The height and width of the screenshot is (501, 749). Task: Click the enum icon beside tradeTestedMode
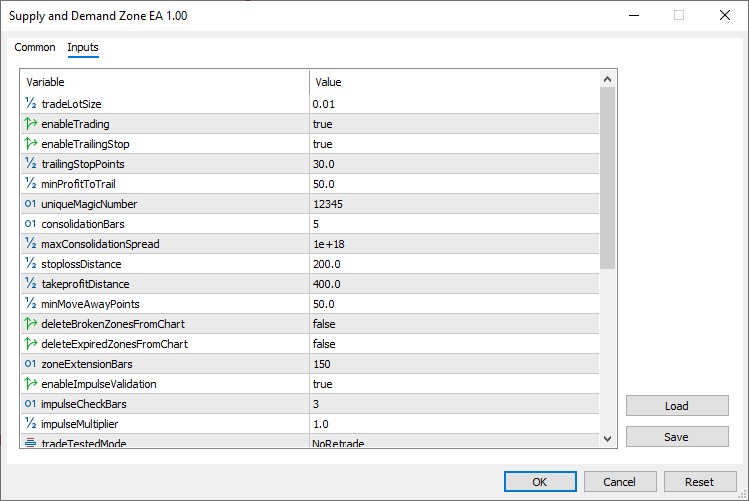[30, 442]
